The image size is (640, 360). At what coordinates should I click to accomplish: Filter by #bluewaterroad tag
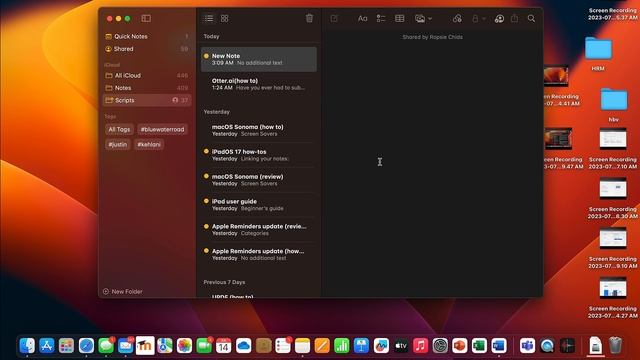point(162,129)
